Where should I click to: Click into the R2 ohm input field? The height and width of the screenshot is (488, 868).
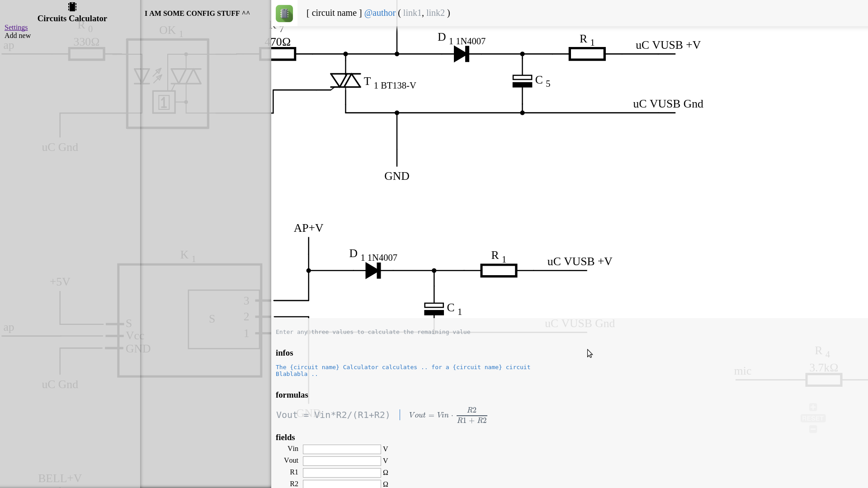coord(342,484)
